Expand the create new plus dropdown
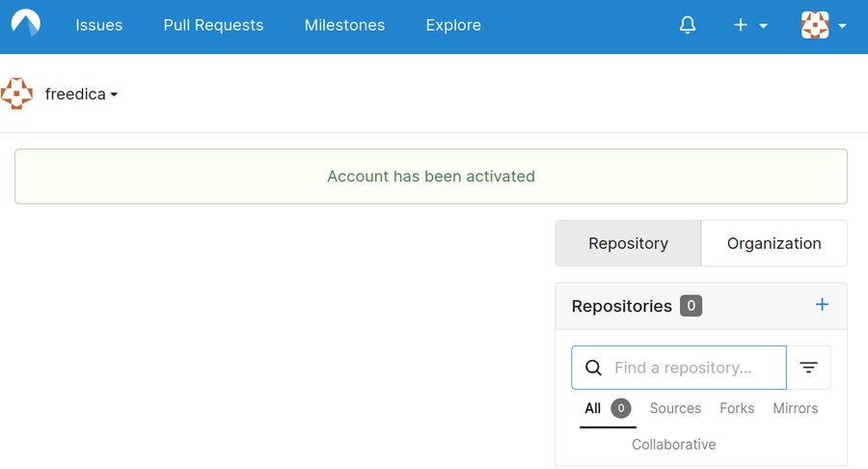 [750, 26]
